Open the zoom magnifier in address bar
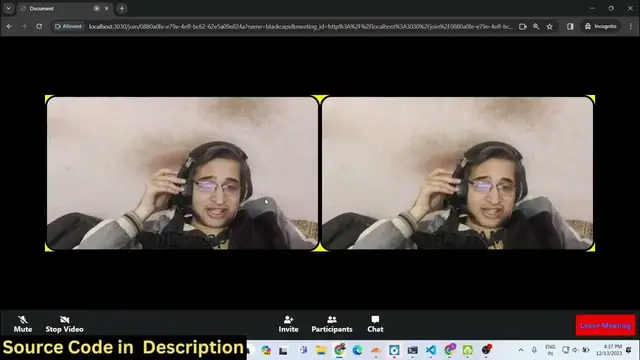The image size is (640, 360). 536,27
